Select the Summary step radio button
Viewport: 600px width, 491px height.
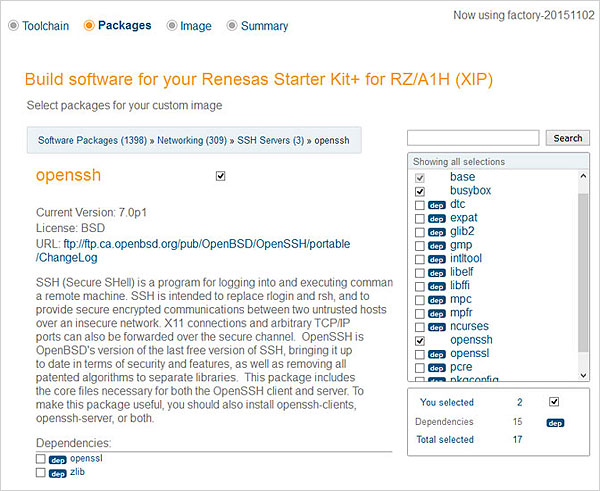(x=232, y=26)
